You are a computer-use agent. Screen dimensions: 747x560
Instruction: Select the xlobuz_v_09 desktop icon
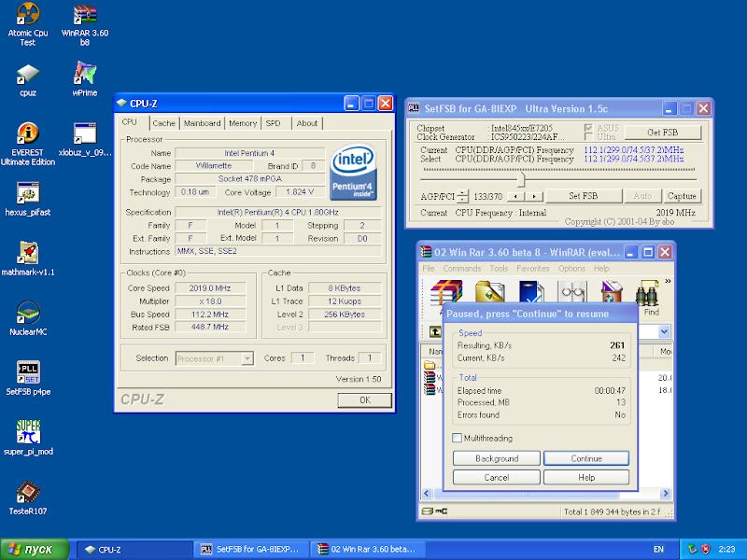coord(85,140)
